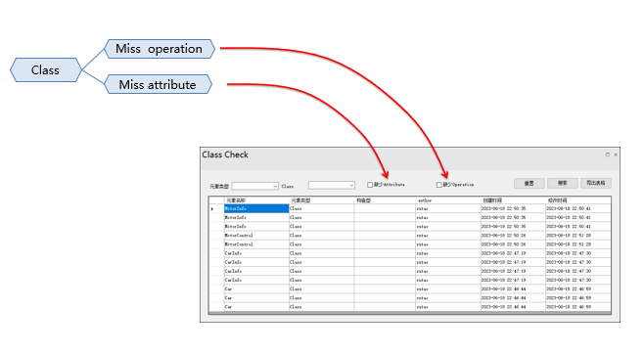This screenshot has width=644, height=353.
Task: Sort by the 构造型 column header
Action: 385,200
